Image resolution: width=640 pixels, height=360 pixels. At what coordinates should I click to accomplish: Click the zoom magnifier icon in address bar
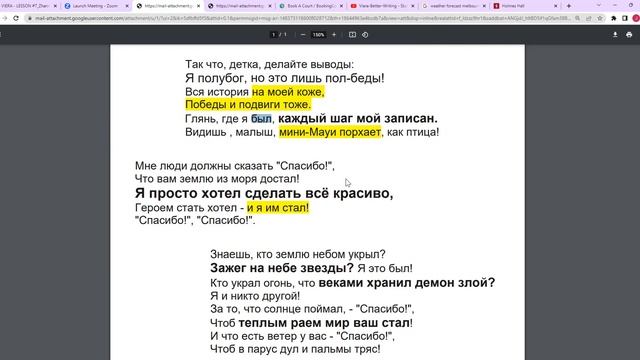pyautogui.click(x=578, y=18)
